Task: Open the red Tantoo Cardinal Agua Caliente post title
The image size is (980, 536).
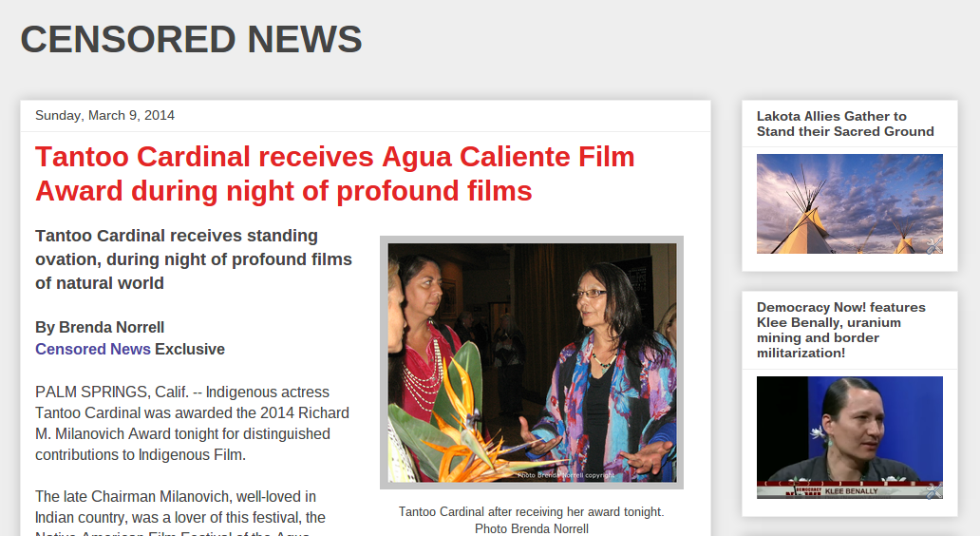Action: click(x=335, y=174)
